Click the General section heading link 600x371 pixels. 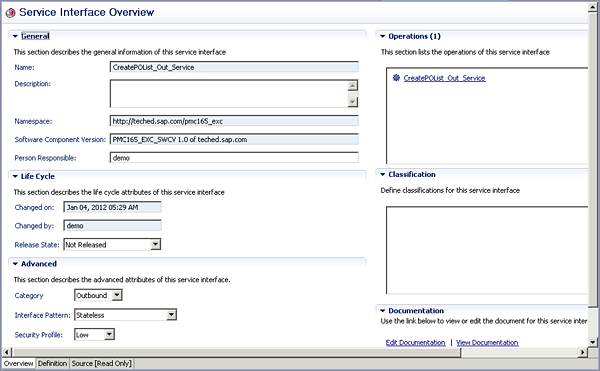tap(35, 36)
